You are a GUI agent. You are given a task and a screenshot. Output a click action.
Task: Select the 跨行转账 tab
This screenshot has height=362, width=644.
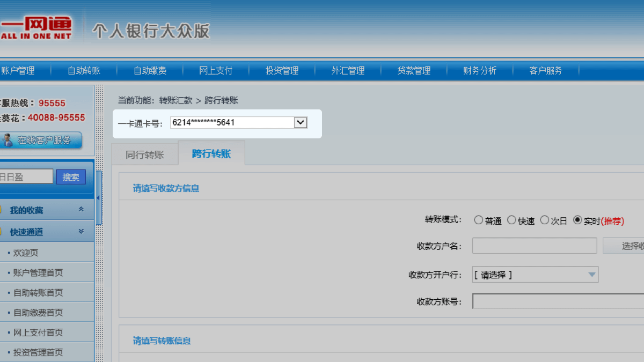point(211,154)
